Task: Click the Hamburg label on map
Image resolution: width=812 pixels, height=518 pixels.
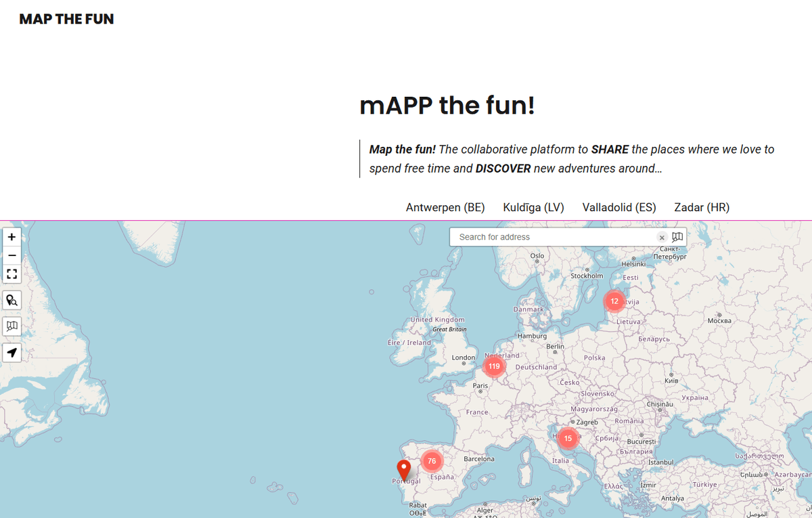Action: click(531, 336)
